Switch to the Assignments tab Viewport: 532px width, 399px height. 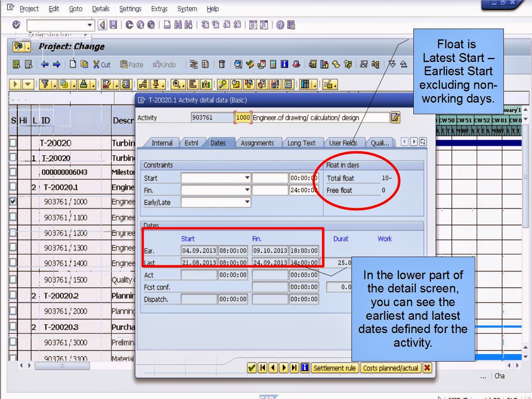(x=258, y=143)
